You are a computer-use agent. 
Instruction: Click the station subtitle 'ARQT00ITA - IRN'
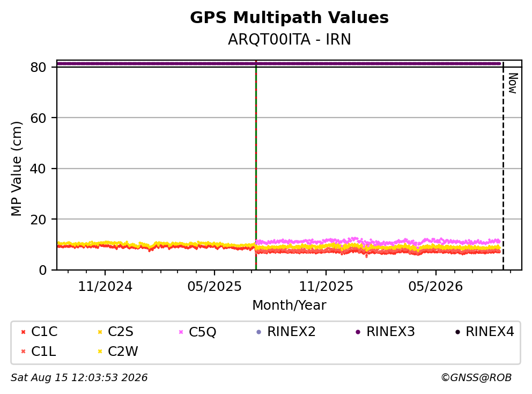point(289,39)
